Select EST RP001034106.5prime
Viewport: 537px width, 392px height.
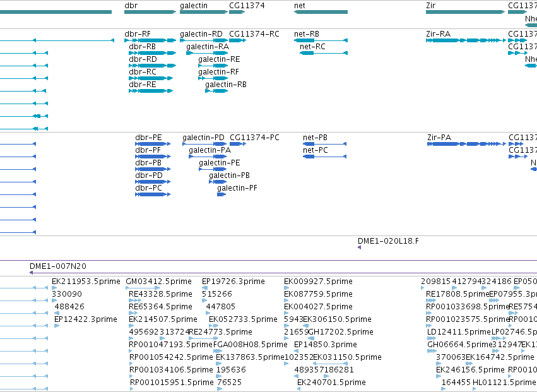(131, 376)
